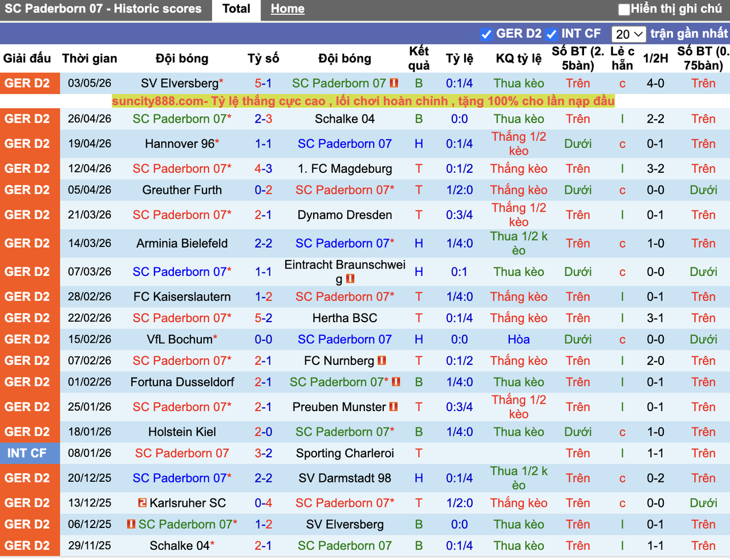Viewport: 730px width, 560px height.
Task: Click red card icon after Eintracht Braunschweig
Action: tap(350, 279)
